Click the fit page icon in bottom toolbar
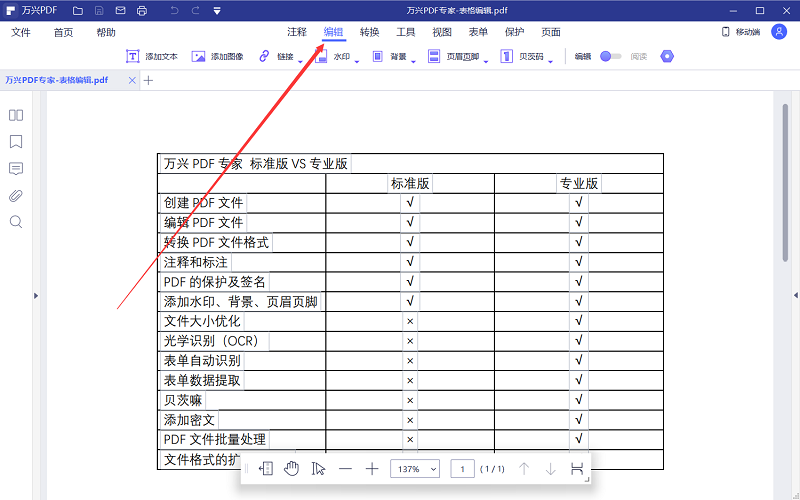 [266, 468]
